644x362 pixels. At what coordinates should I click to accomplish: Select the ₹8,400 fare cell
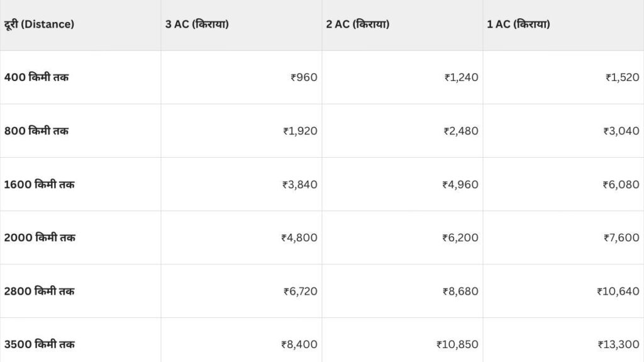[299, 344]
